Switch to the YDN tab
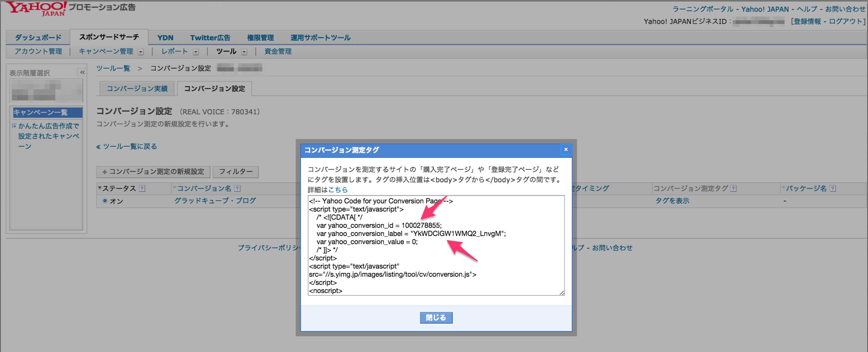The image size is (868, 352). pos(165,38)
